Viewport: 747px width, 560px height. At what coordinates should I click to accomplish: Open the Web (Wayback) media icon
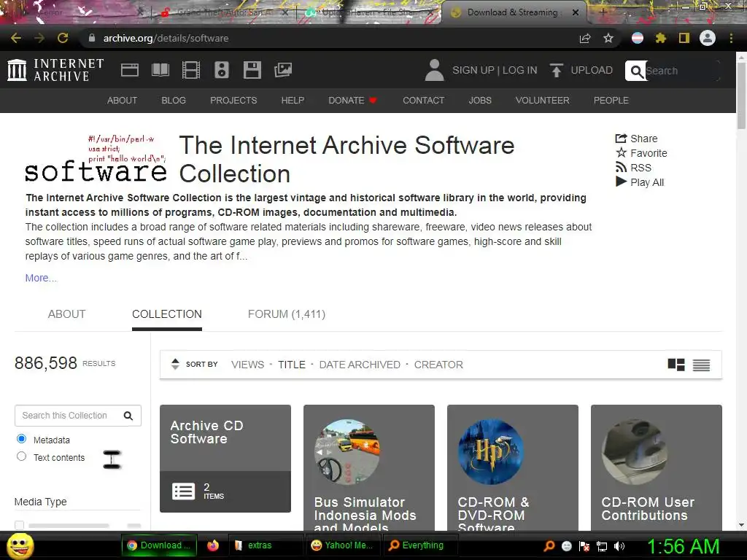tap(130, 70)
